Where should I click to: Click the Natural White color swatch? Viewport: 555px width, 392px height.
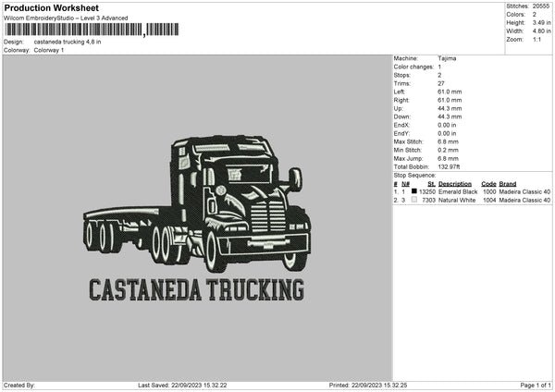tap(414, 200)
